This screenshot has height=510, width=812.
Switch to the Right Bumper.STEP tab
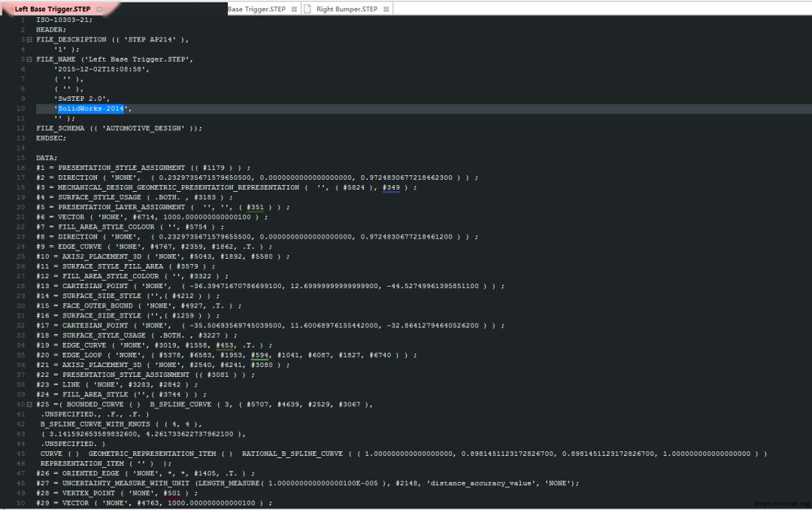(347, 9)
